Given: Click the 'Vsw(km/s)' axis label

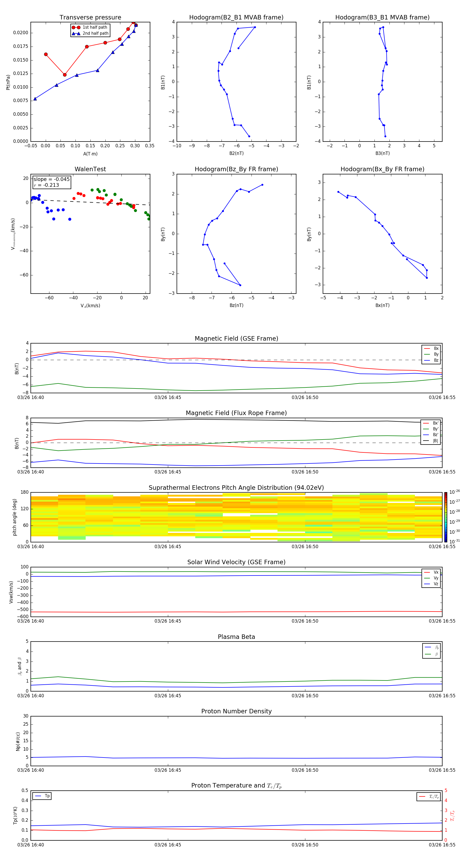Looking at the screenshot, I should pyautogui.click(x=11, y=592).
